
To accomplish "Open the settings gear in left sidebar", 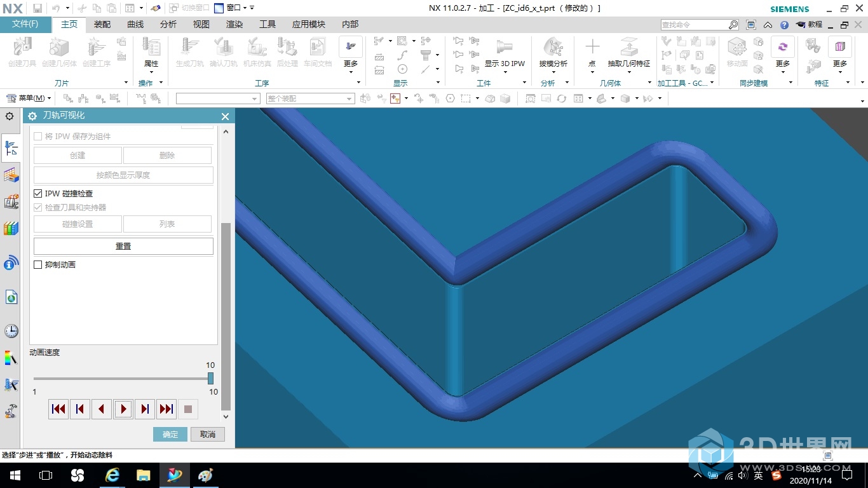I will [x=10, y=116].
